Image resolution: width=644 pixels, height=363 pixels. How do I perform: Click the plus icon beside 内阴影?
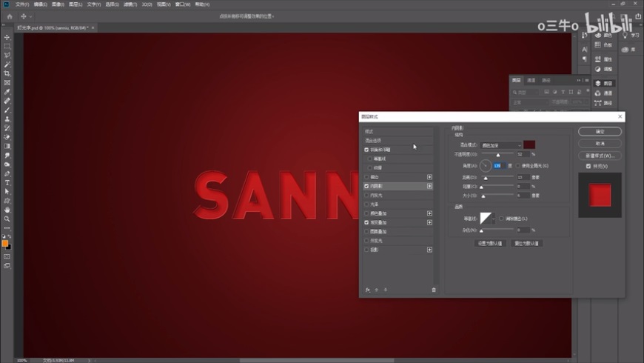[x=429, y=186]
